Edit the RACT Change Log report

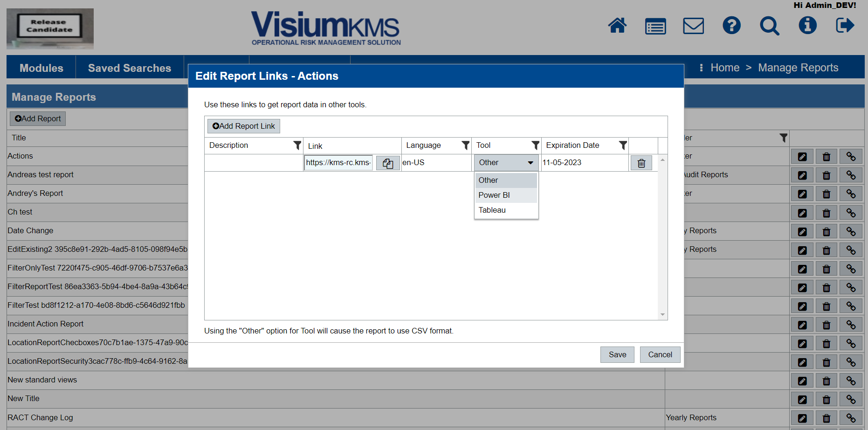point(802,418)
